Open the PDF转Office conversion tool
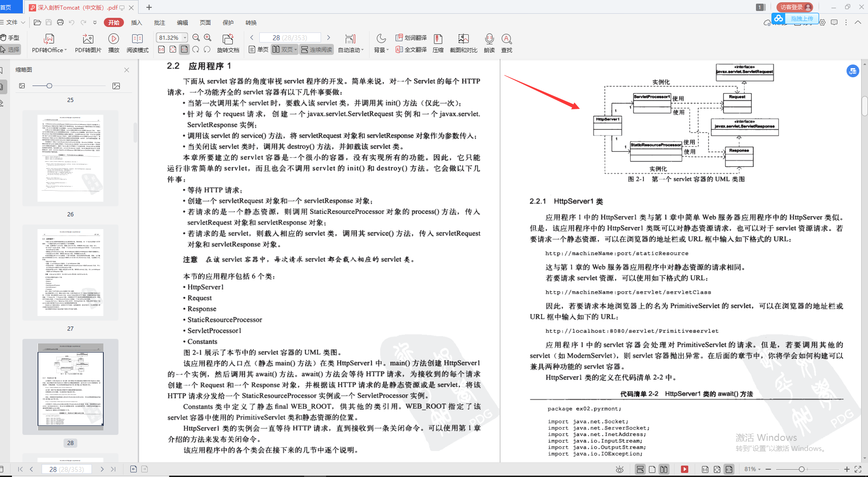The width and height of the screenshot is (868, 477). (x=48, y=43)
